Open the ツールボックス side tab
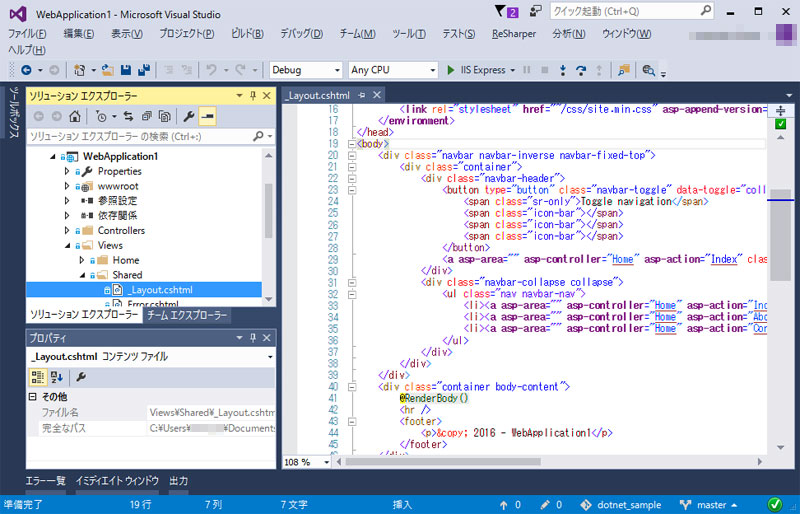Image resolution: width=800 pixels, height=514 pixels. pos(14,111)
